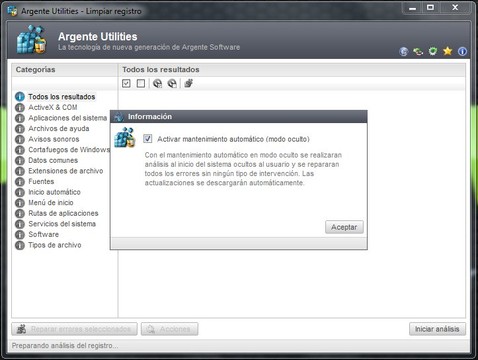Click the select all checkmark toolbar icon

(126, 83)
